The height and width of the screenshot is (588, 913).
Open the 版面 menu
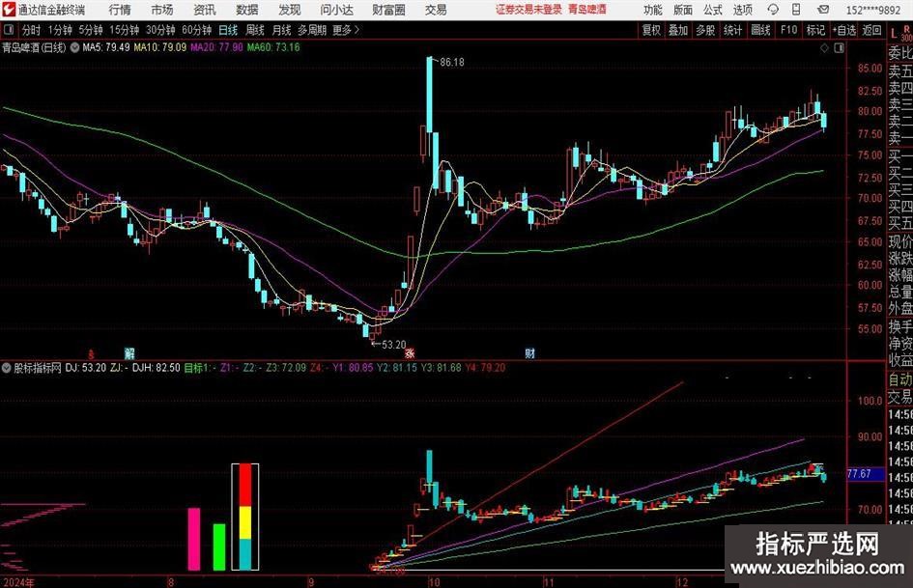[x=683, y=10]
